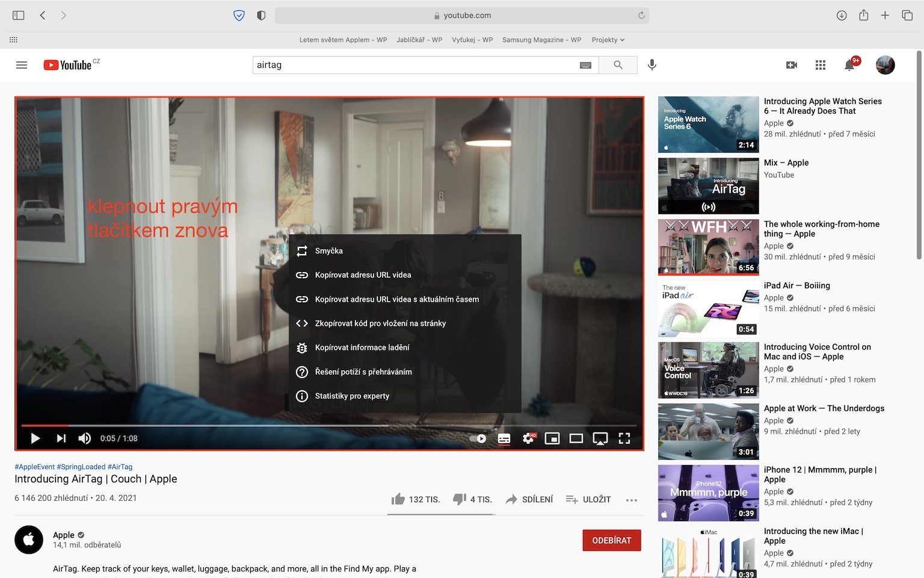Open the favorites grid icon

(x=13, y=40)
